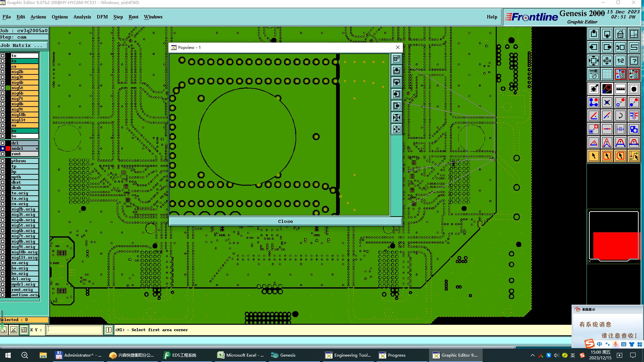644x362 pixels.
Task: Open the DFM menu
Action: click(x=102, y=17)
